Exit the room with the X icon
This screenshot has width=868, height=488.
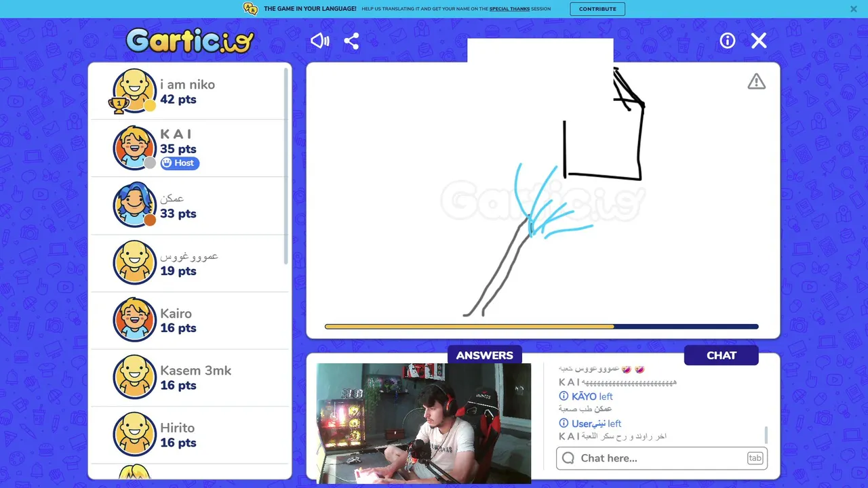(759, 41)
